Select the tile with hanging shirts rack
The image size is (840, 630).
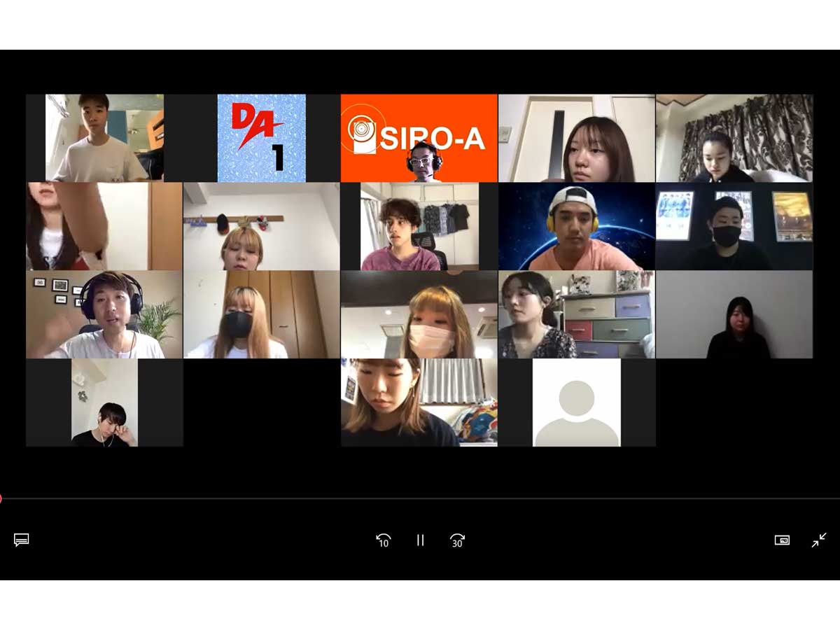point(419,226)
